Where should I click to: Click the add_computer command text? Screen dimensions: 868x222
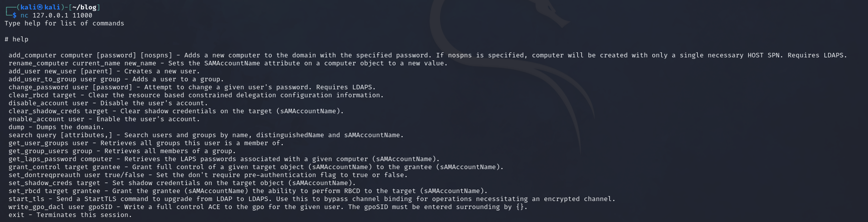tap(32, 55)
